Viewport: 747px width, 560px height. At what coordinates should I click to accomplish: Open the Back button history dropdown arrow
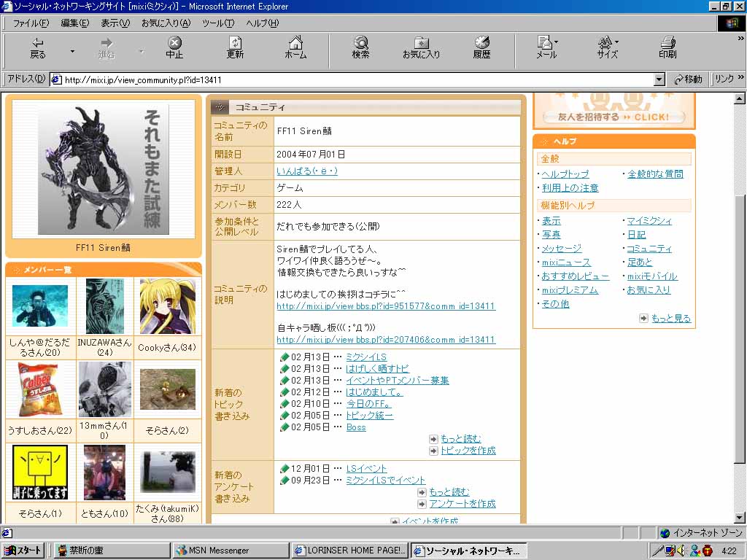[72, 51]
